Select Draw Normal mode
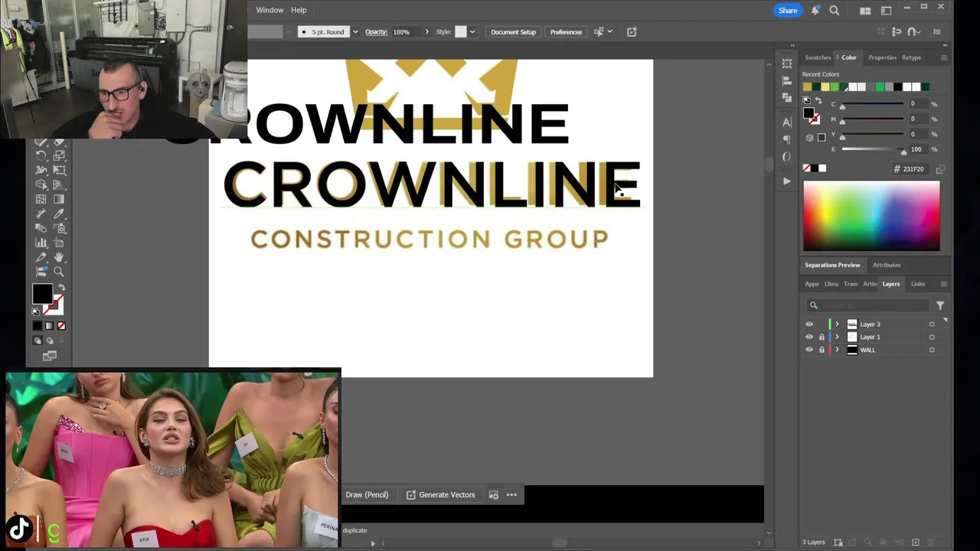 [x=38, y=341]
